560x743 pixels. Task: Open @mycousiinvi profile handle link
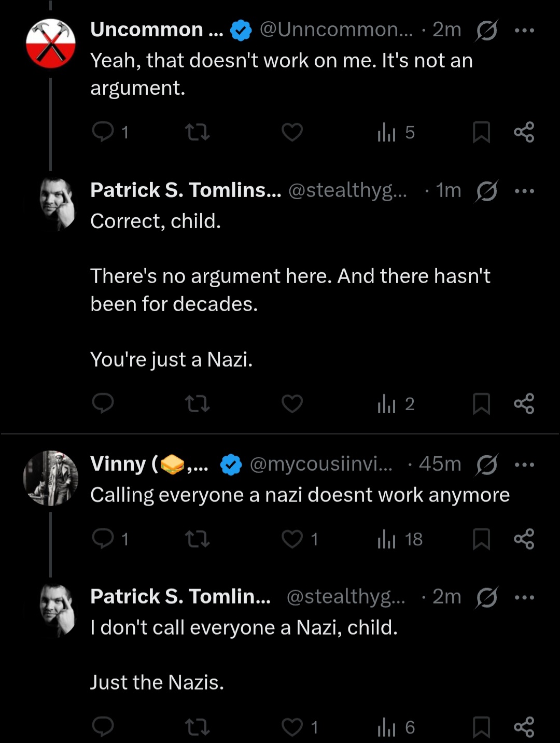coord(321,464)
